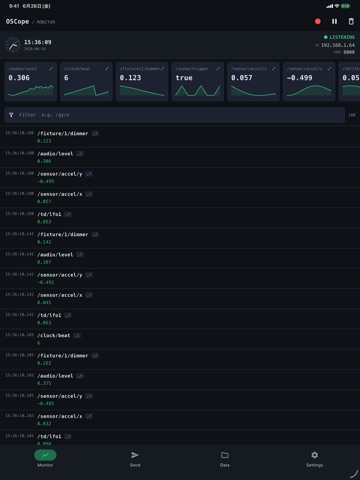Viewport: 360px width, 480px height.
Task: Tap the funnel filter icon
Action: pos(11,115)
